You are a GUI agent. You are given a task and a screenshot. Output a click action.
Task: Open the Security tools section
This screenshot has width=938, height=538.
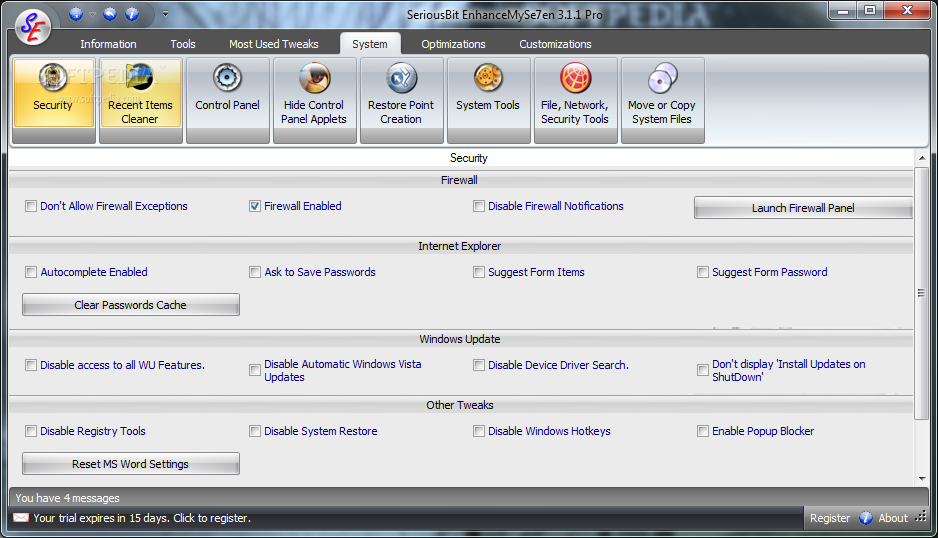(x=53, y=100)
